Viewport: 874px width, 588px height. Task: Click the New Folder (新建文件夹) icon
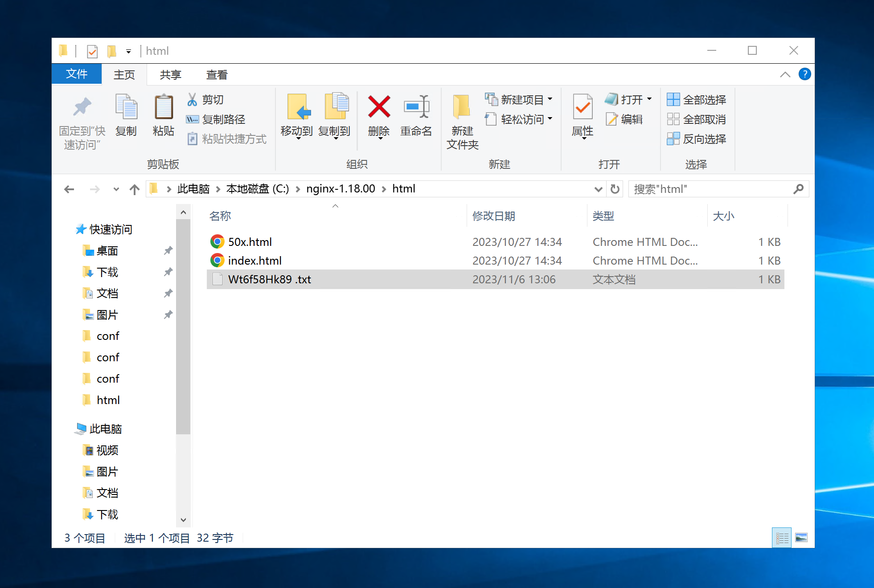coord(462,107)
